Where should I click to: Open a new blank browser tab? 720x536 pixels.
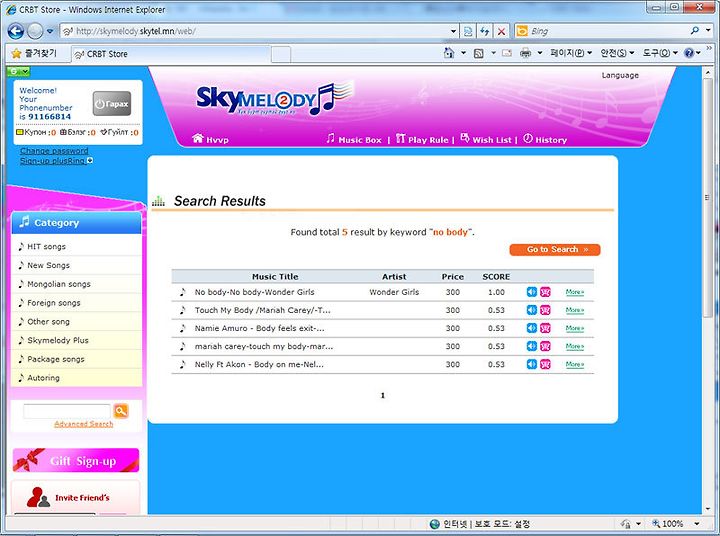pos(281,54)
